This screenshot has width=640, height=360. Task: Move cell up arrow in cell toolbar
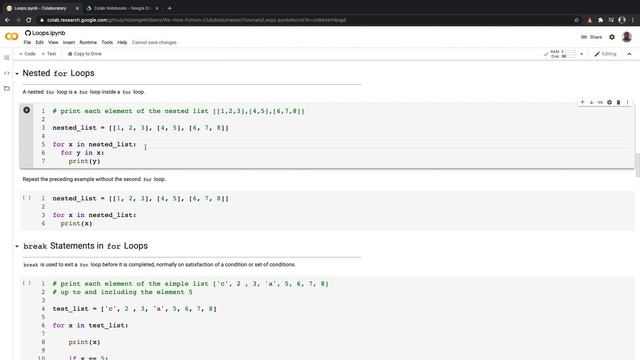click(582, 102)
